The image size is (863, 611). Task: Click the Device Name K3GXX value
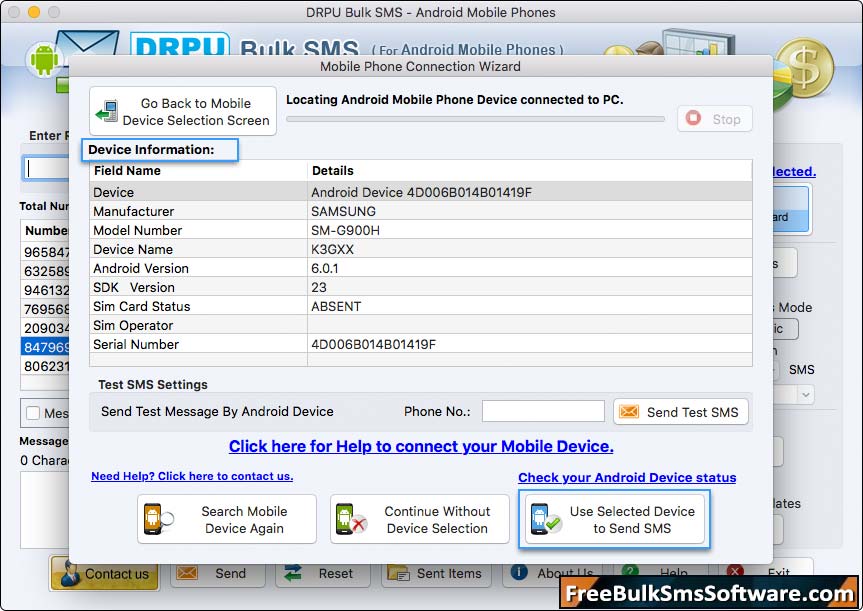point(332,249)
